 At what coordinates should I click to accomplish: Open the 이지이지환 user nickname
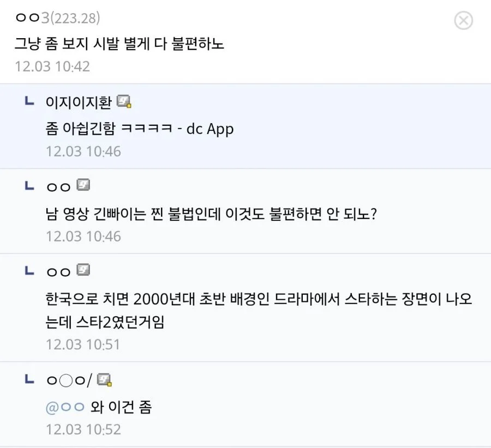pos(79,102)
